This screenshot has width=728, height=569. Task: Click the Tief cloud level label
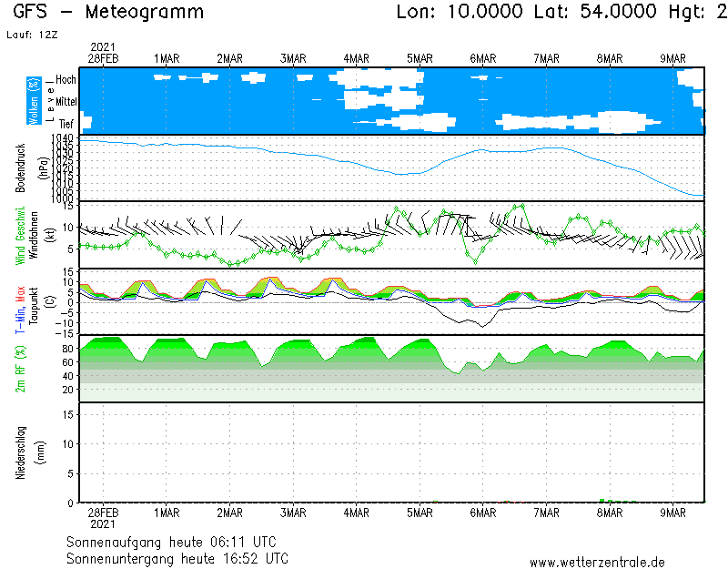click(66, 123)
